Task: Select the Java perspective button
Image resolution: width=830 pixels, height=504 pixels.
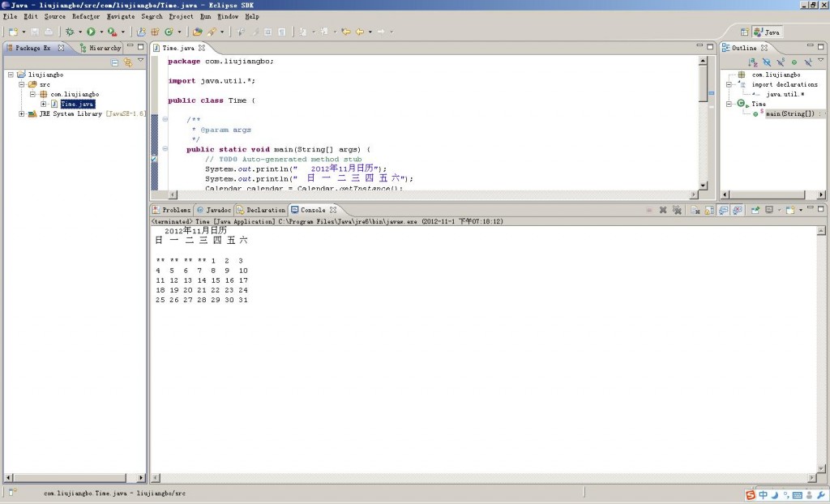Action: [767, 32]
